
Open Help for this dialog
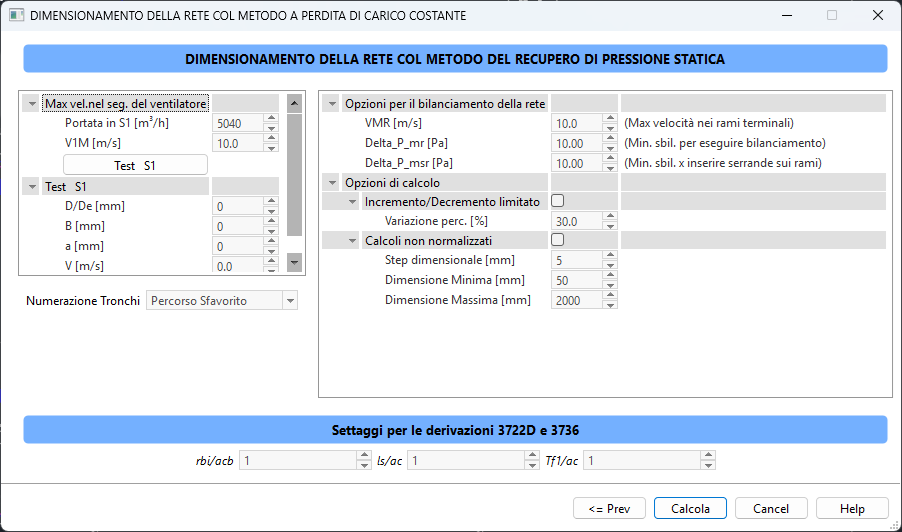coord(852,509)
